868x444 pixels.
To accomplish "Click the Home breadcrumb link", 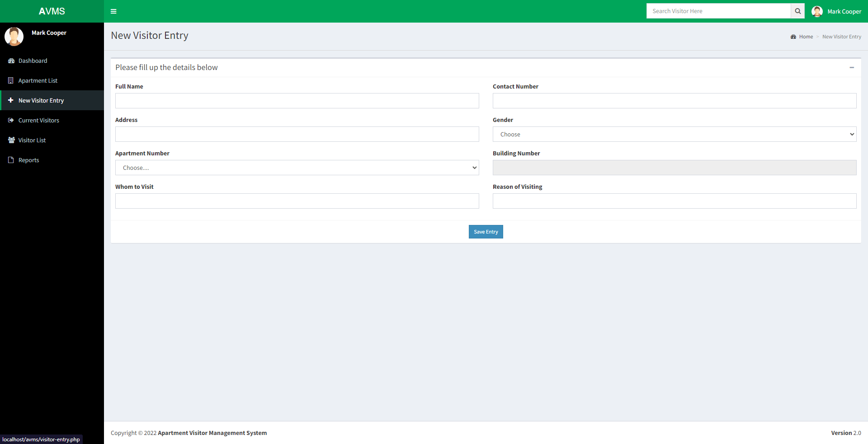I will point(806,37).
